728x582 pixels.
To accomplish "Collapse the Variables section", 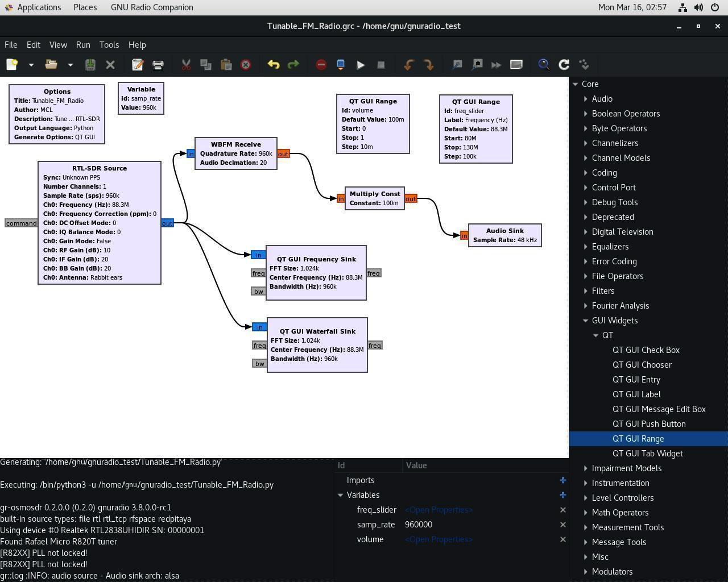I will (341, 495).
